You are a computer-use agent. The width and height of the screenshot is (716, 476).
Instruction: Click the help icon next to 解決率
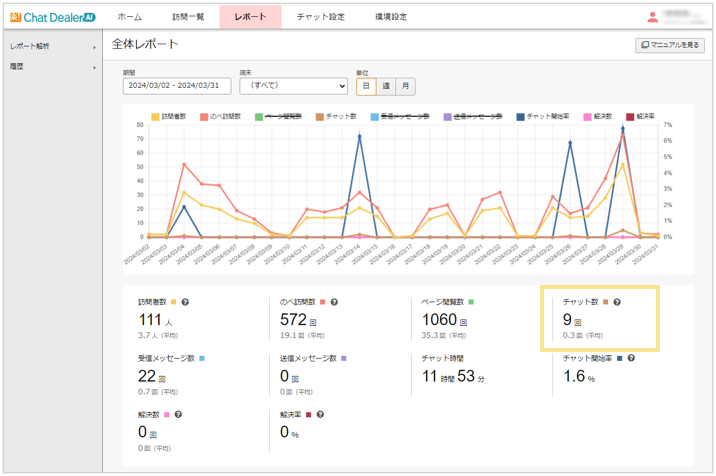pos(320,413)
